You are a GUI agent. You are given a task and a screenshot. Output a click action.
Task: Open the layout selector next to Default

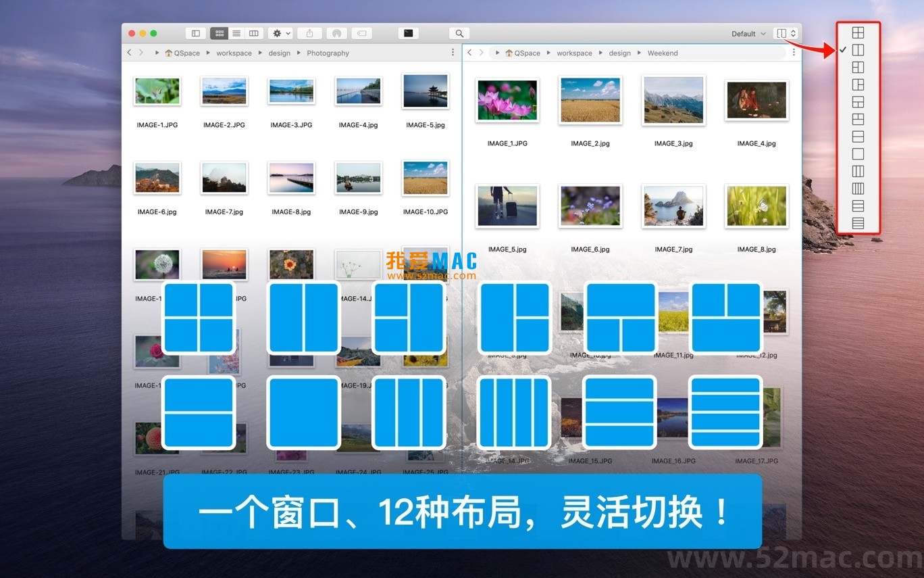[785, 32]
